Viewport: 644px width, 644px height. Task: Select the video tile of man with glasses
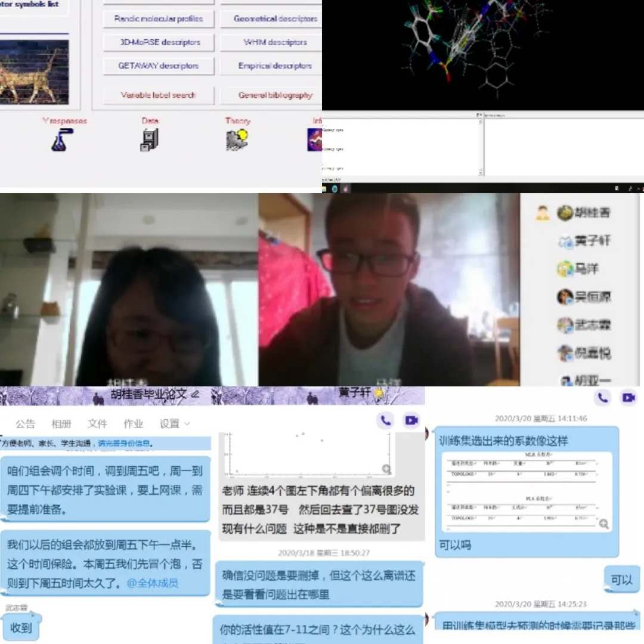(389, 289)
